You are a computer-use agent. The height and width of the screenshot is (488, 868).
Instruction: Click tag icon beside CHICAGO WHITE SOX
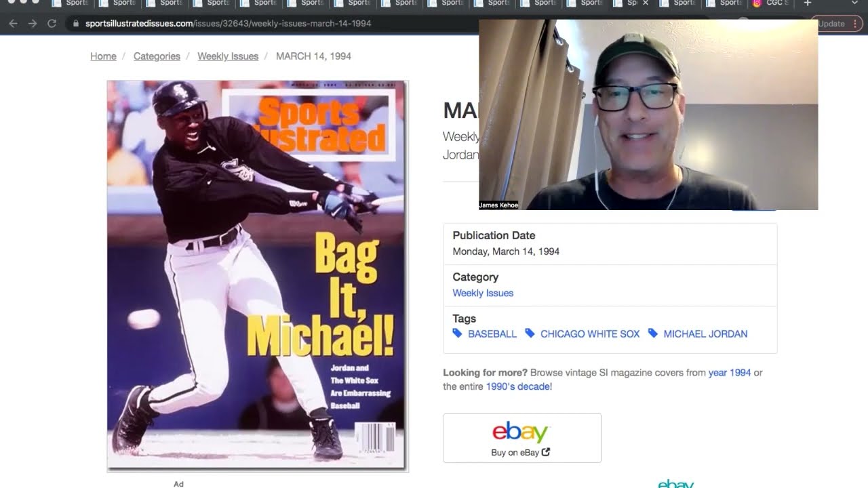pyautogui.click(x=530, y=333)
